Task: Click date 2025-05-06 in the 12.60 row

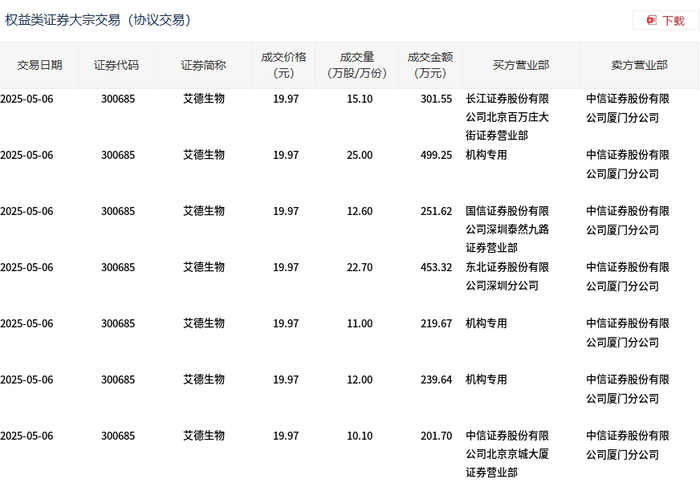Action: click(27, 211)
